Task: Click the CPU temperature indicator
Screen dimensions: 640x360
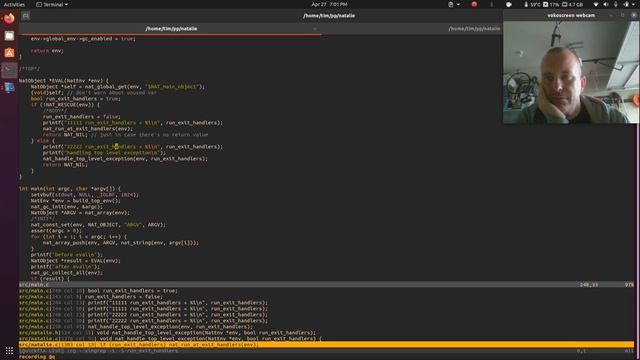Action: click(x=532, y=4)
